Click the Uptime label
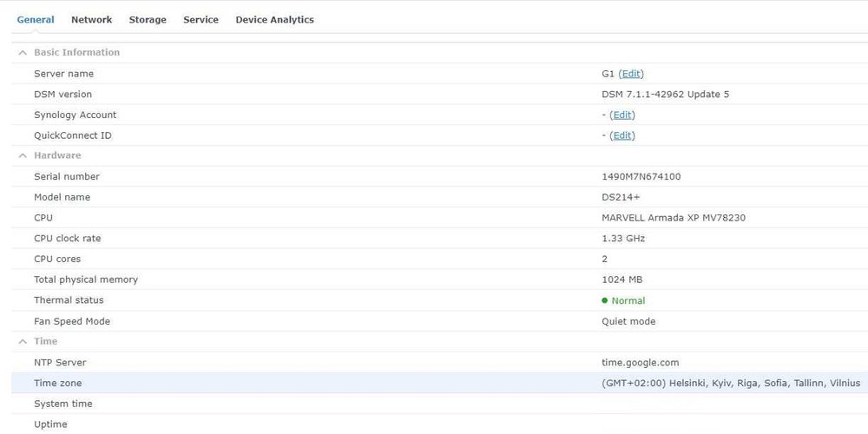 pos(50,424)
